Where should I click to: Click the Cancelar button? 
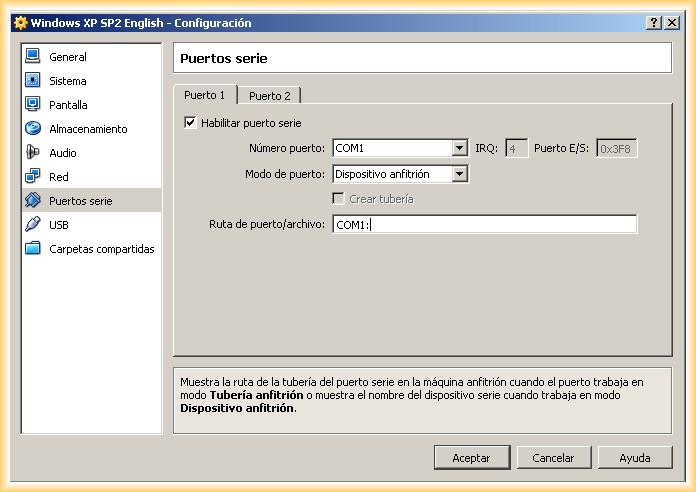tap(553, 458)
